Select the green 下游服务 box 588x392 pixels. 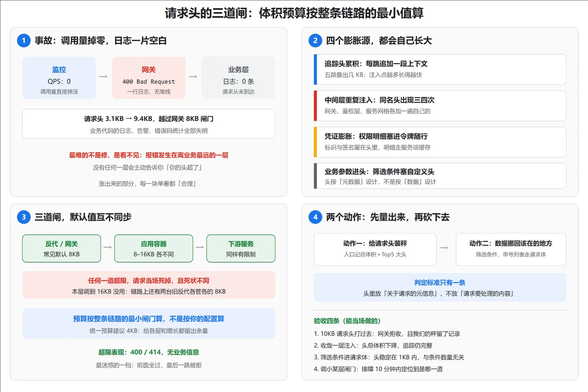pyautogui.click(x=241, y=248)
